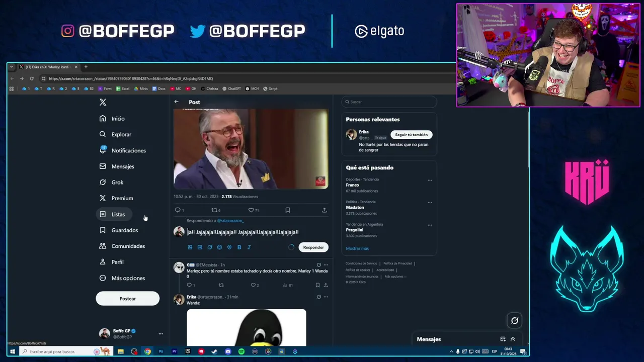The height and width of the screenshot is (362, 644).
Task: Open Premium in the sidebar
Action: (x=116, y=198)
